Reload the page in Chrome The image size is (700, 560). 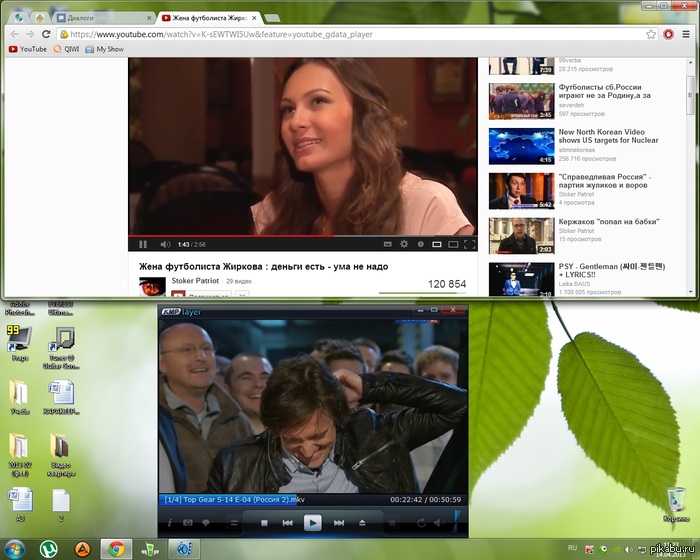click(x=46, y=34)
